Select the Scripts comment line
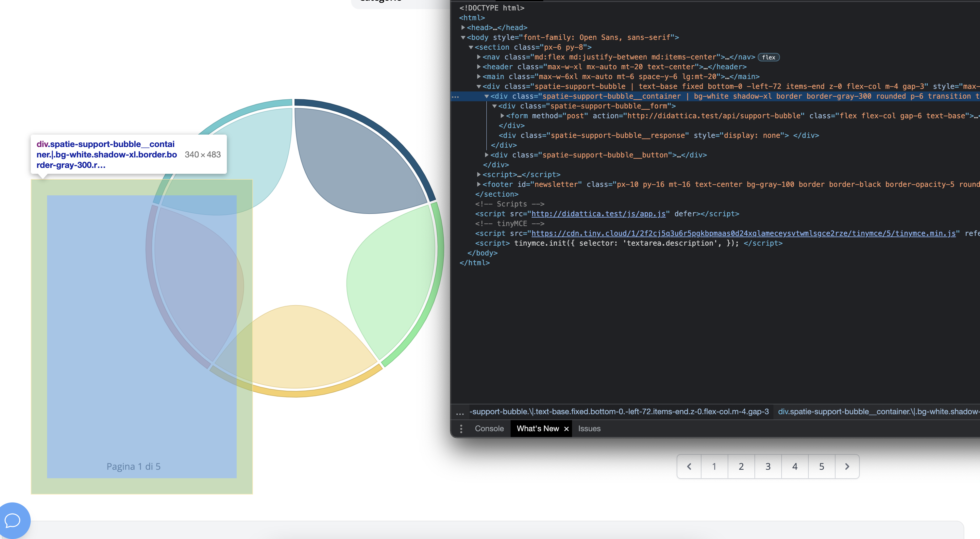This screenshot has width=980, height=539. (x=510, y=204)
